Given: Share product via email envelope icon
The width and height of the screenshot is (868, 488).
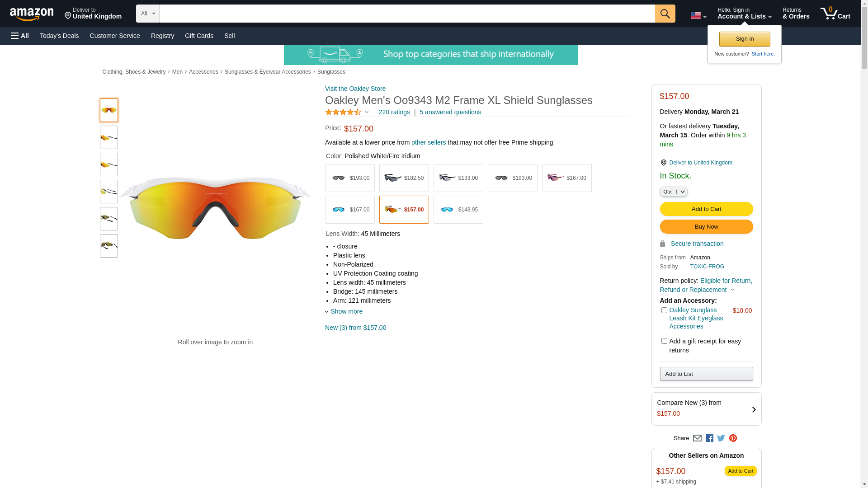Looking at the screenshot, I should tap(697, 438).
